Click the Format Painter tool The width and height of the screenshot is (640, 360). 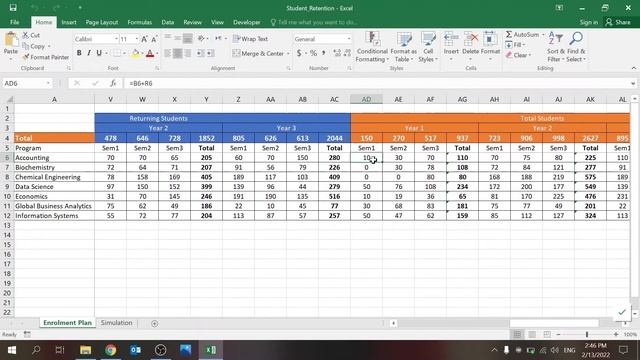click(46, 57)
